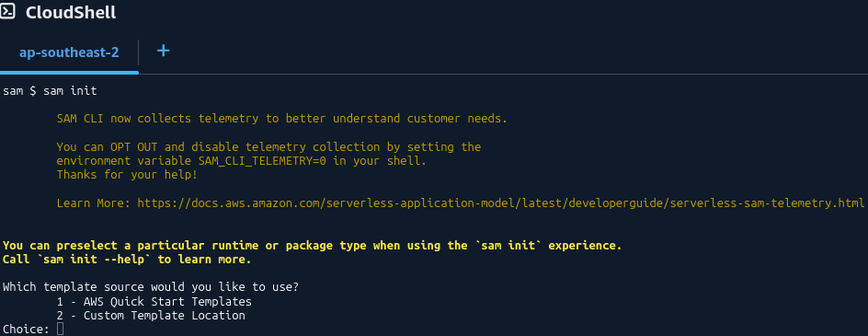Select option 1 - AWS Quick Start Templates
868x336 pixels.
(154, 302)
